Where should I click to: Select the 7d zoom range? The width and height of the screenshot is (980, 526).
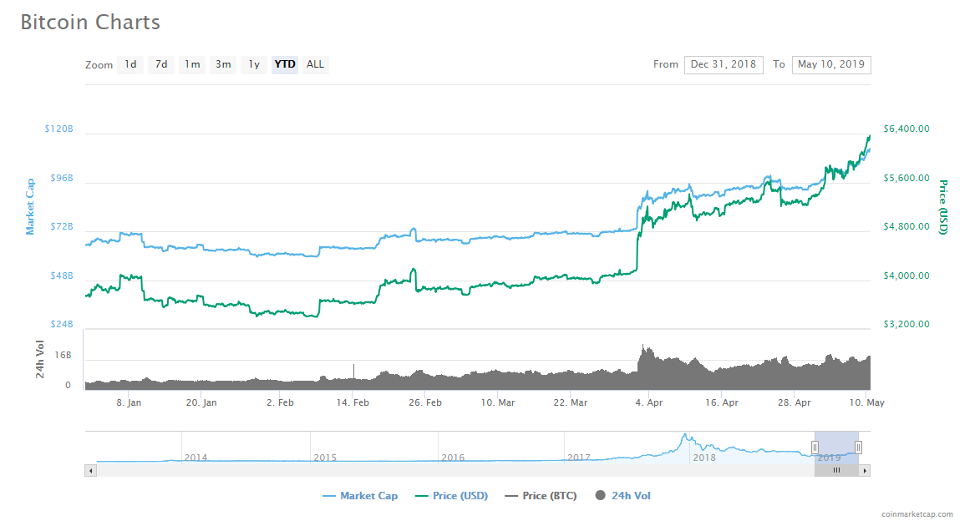pos(161,64)
